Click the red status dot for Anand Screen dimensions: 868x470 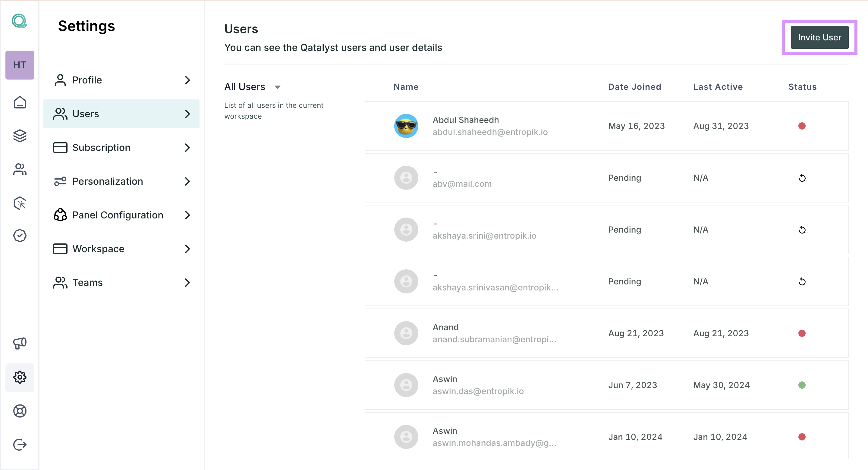pyautogui.click(x=802, y=333)
